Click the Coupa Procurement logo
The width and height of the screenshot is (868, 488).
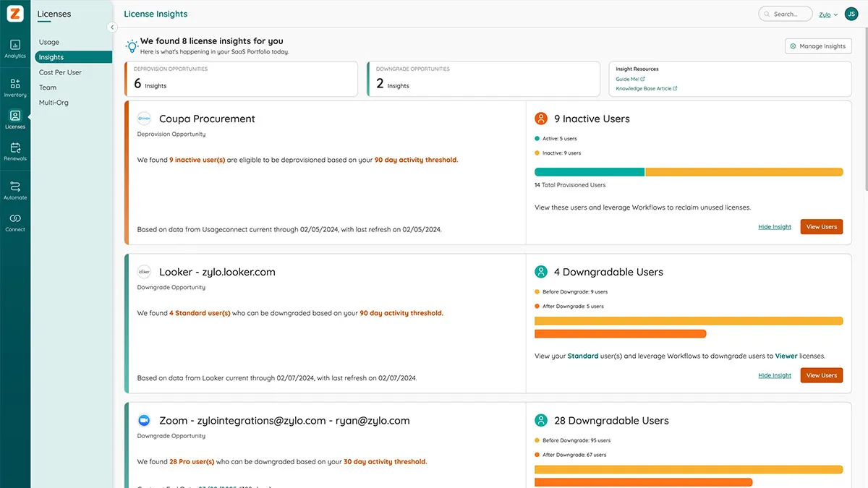pos(144,119)
